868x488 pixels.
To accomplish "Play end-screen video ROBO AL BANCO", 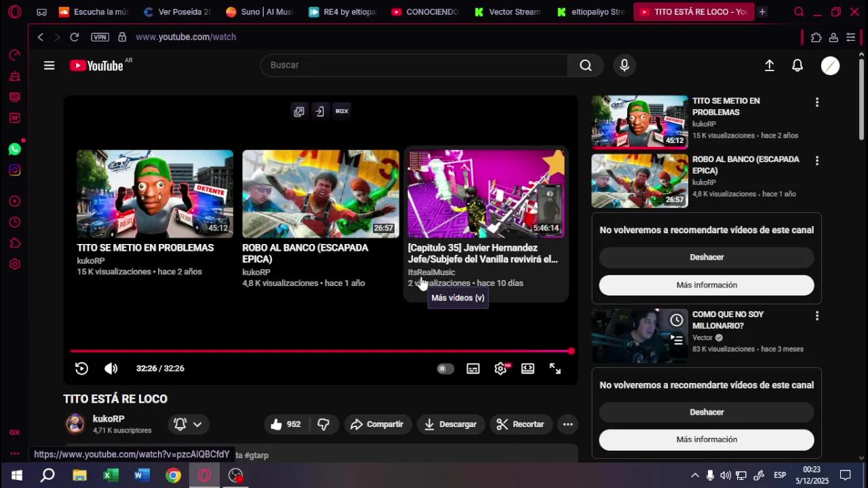I will tap(321, 194).
